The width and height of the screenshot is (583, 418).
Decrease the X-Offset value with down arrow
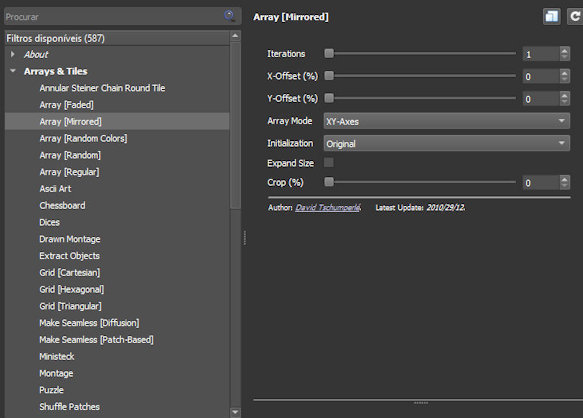pos(564,80)
